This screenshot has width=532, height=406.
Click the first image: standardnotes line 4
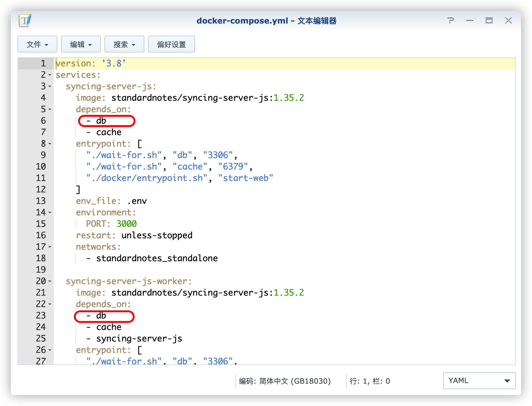click(190, 98)
